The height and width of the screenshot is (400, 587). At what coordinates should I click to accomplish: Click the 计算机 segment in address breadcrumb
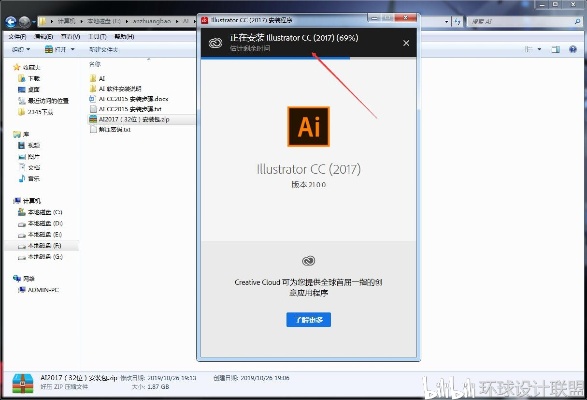[66, 21]
